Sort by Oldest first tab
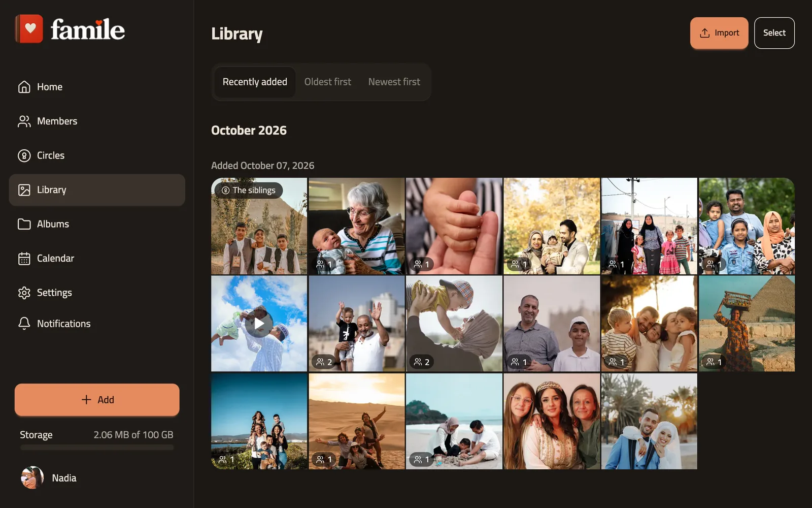 (328, 82)
